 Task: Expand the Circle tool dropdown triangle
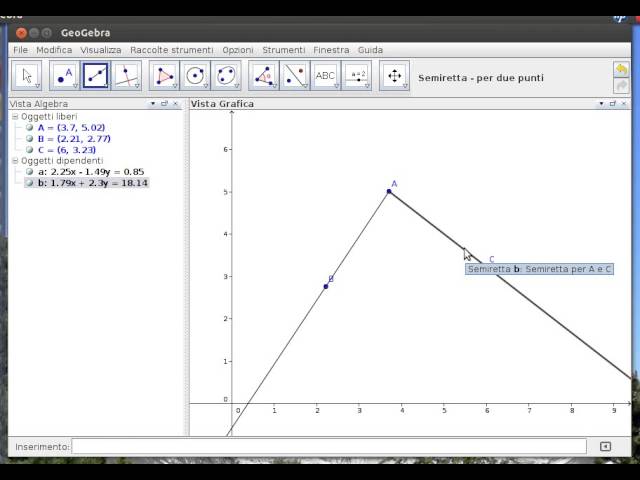206,86
